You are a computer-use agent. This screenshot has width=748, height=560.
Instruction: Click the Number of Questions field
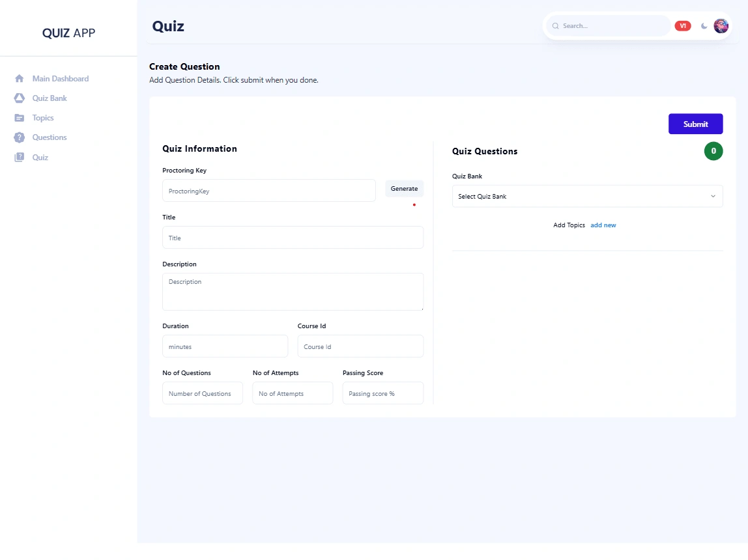point(203,393)
